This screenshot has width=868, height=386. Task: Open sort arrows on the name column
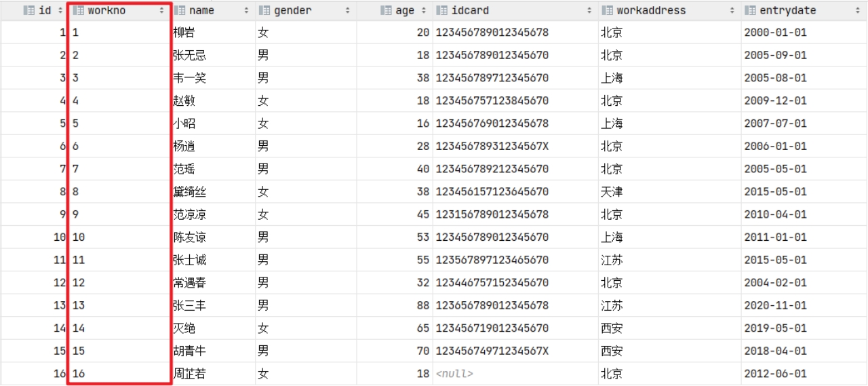pos(246,10)
